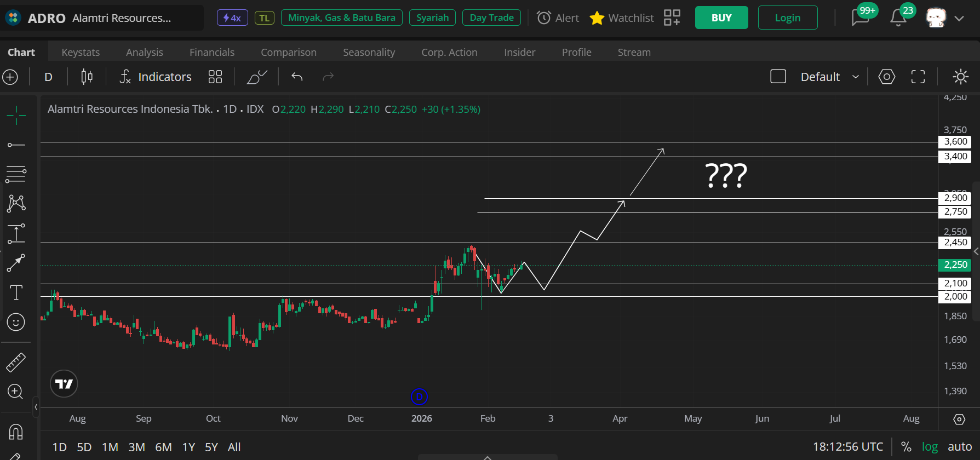Go to the Insider tab
The width and height of the screenshot is (980, 460).
pyautogui.click(x=520, y=52)
